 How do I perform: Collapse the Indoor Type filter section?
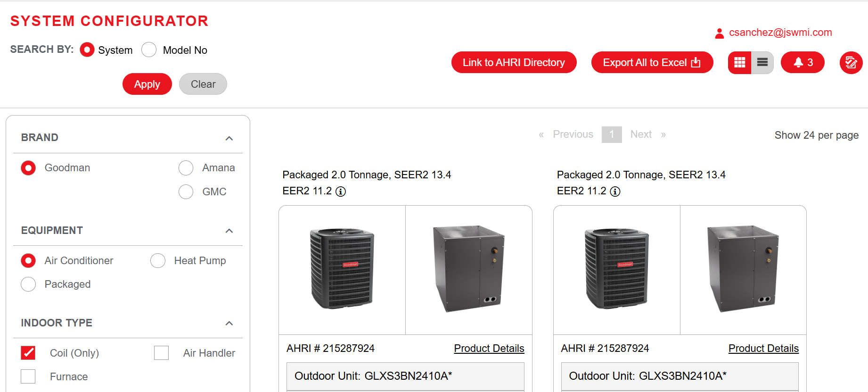(229, 323)
